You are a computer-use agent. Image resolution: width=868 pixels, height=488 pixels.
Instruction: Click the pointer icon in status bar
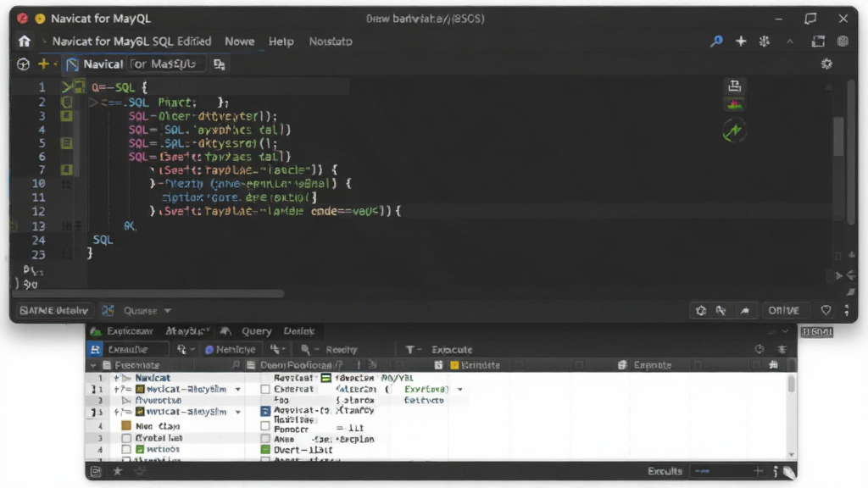tap(721, 310)
